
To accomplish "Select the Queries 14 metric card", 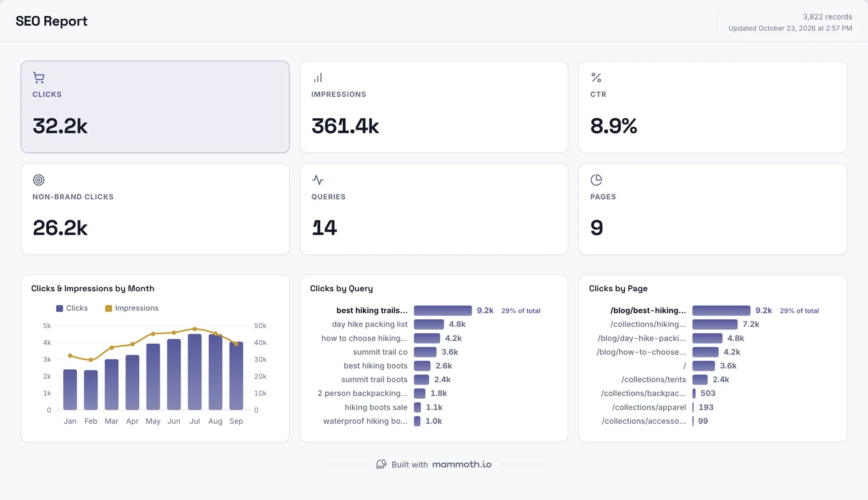I will click(x=434, y=209).
